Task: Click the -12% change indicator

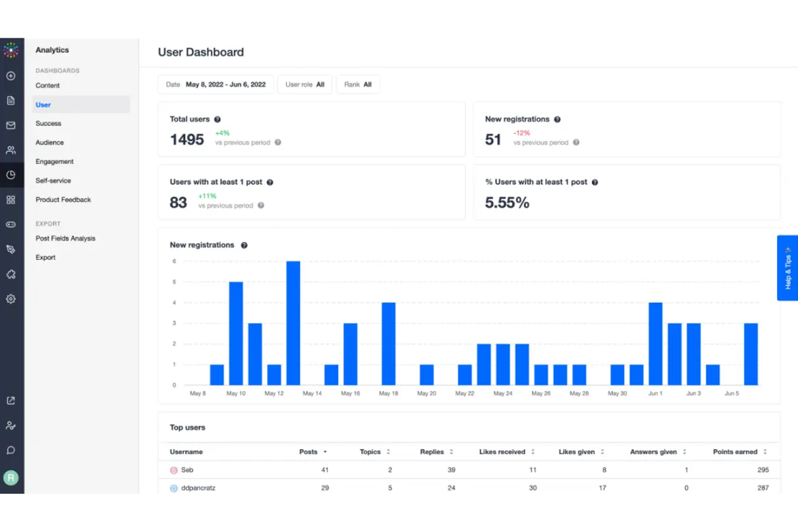Action: [x=521, y=133]
